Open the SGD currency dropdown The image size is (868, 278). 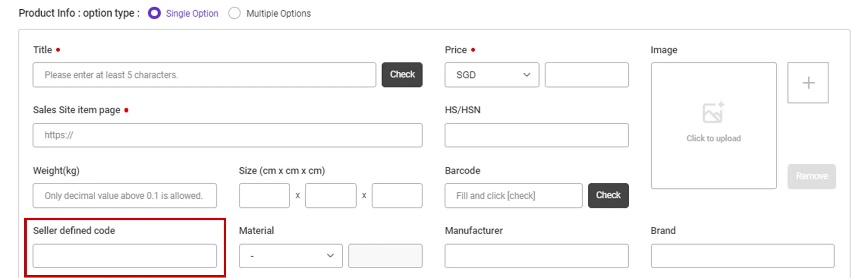click(x=491, y=75)
